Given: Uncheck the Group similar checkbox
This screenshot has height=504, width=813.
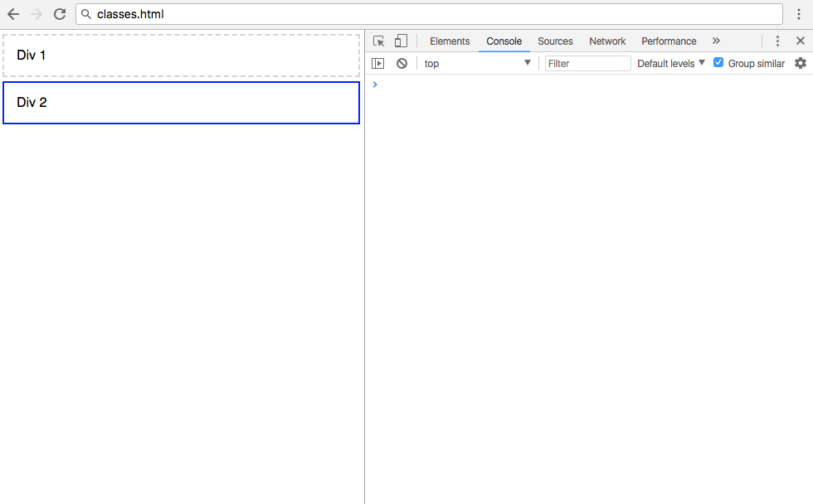Looking at the screenshot, I should 718,63.
